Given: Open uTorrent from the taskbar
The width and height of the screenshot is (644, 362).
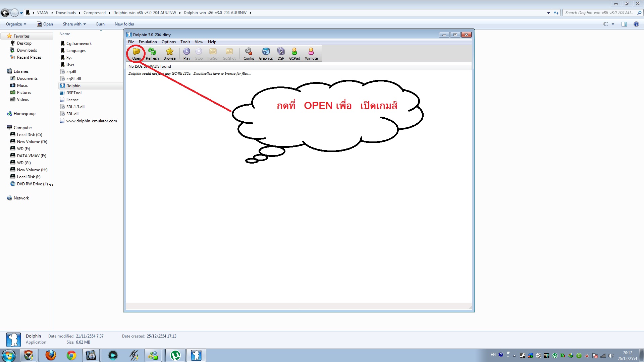Looking at the screenshot, I should click(x=175, y=355).
